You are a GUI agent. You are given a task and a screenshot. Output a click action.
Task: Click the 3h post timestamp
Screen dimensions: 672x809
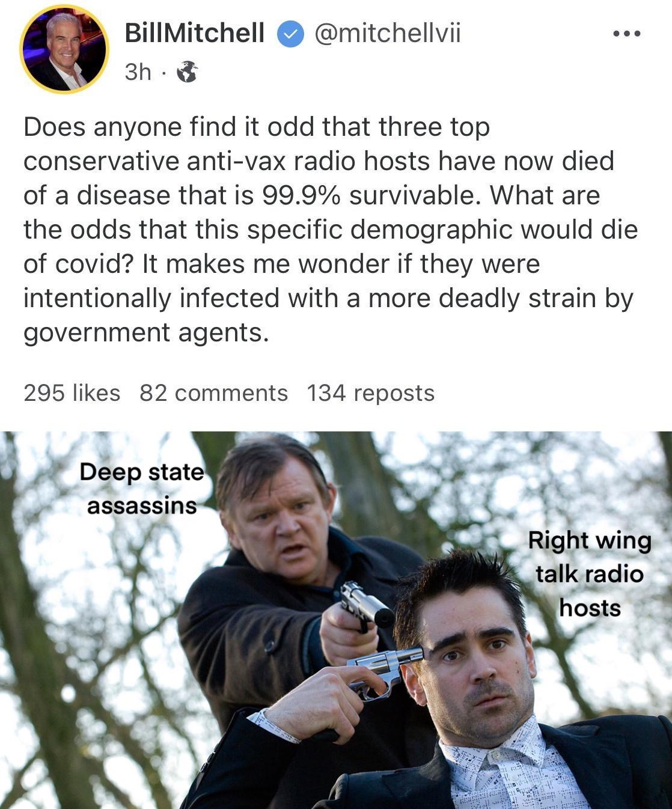(138, 72)
